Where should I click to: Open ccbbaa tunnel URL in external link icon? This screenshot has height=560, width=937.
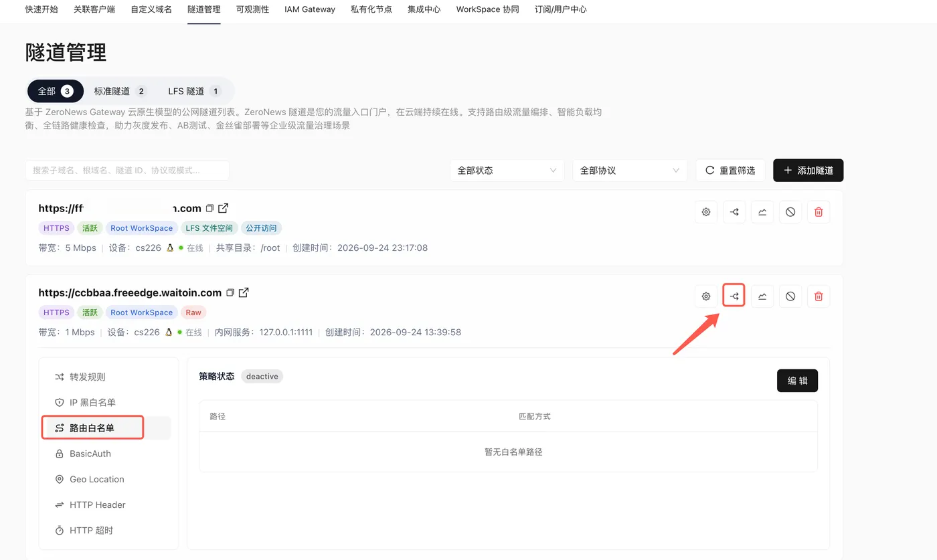244,292
